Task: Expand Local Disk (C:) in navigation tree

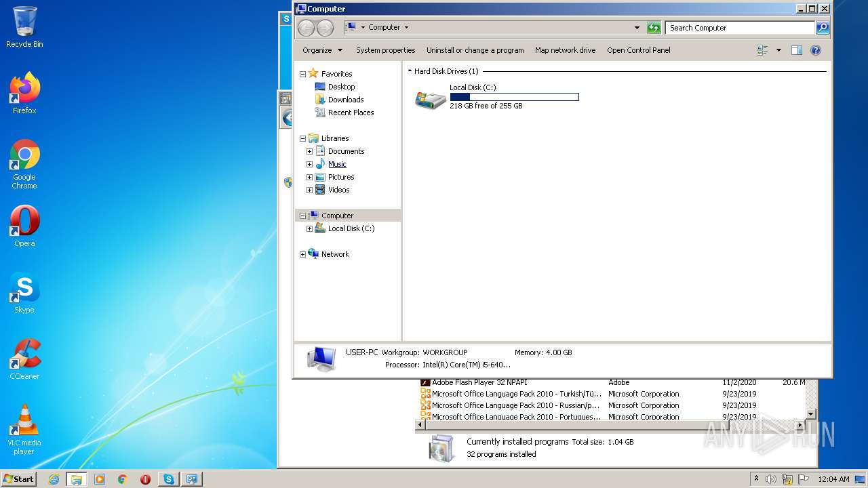Action: click(x=309, y=228)
